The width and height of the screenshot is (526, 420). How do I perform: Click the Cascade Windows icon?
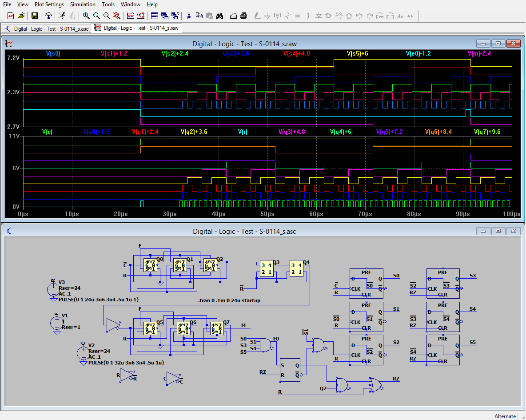tap(165, 16)
